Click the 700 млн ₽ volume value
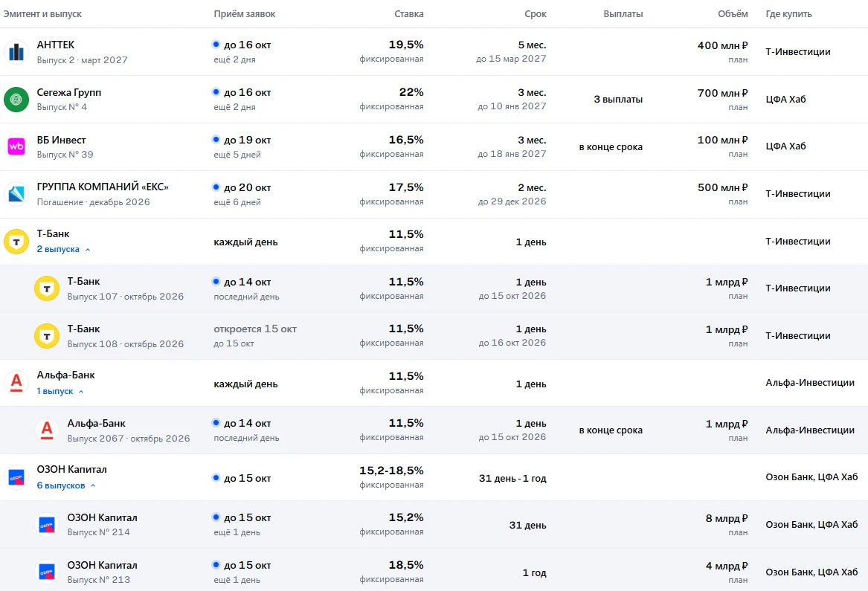868x591 pixels. point(722,93)
